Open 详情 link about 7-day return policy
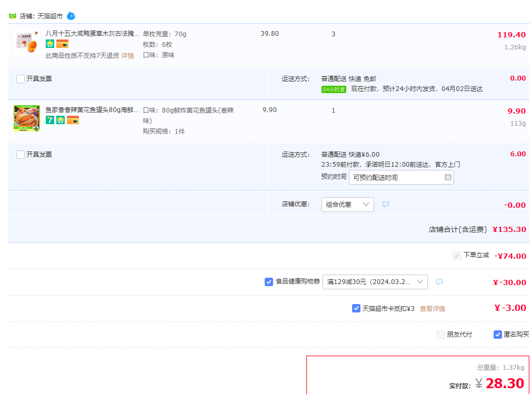 pyautogui.click(x=127, y=56)
